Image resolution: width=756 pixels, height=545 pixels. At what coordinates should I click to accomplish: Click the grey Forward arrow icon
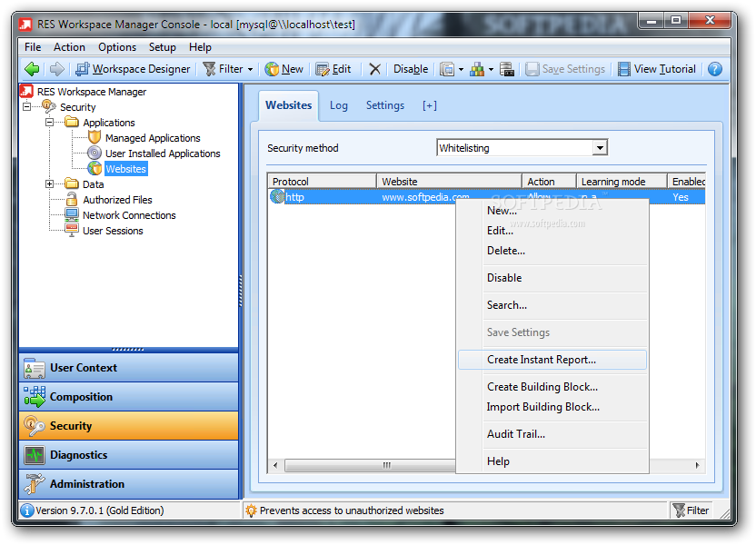tap(57, 69)
